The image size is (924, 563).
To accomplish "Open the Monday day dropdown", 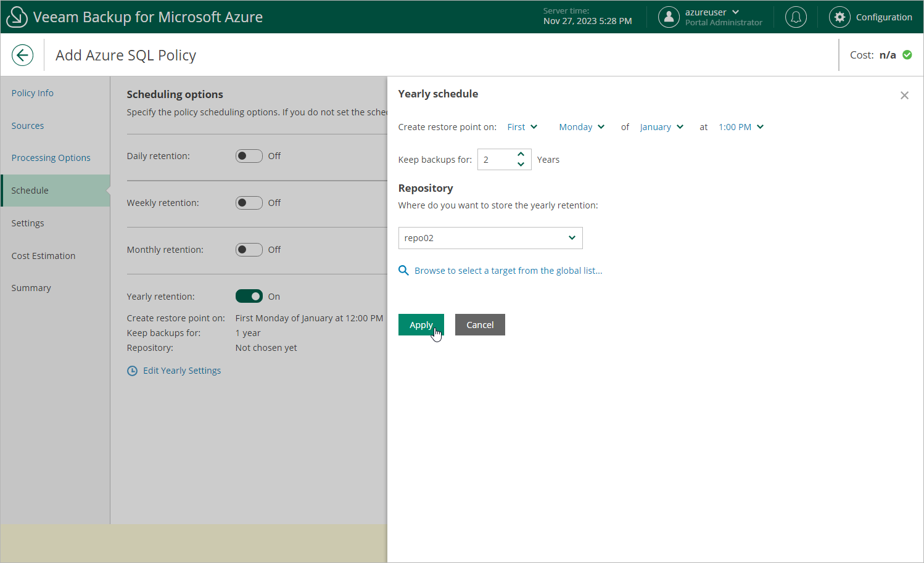I will tap(582, 127).
